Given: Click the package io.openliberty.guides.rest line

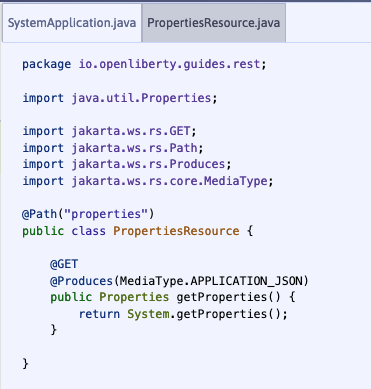Looking at the screenshot, I should (x=144, y=64).
